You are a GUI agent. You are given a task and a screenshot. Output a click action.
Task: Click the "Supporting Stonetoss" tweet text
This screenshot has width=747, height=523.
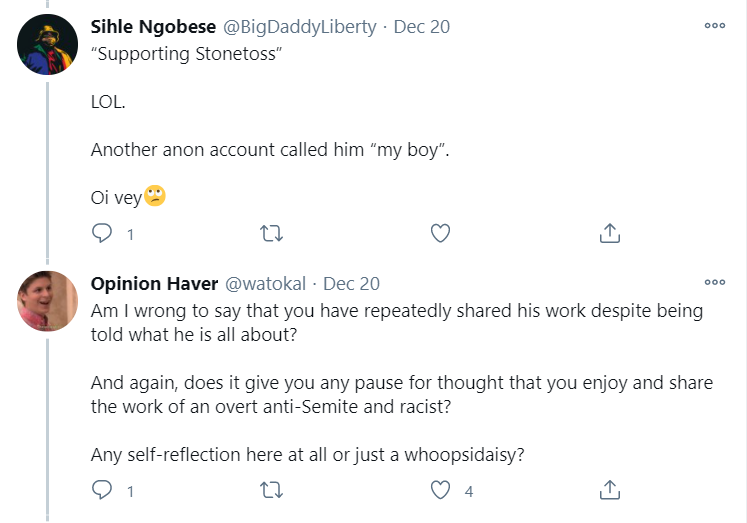coord(185,54)
